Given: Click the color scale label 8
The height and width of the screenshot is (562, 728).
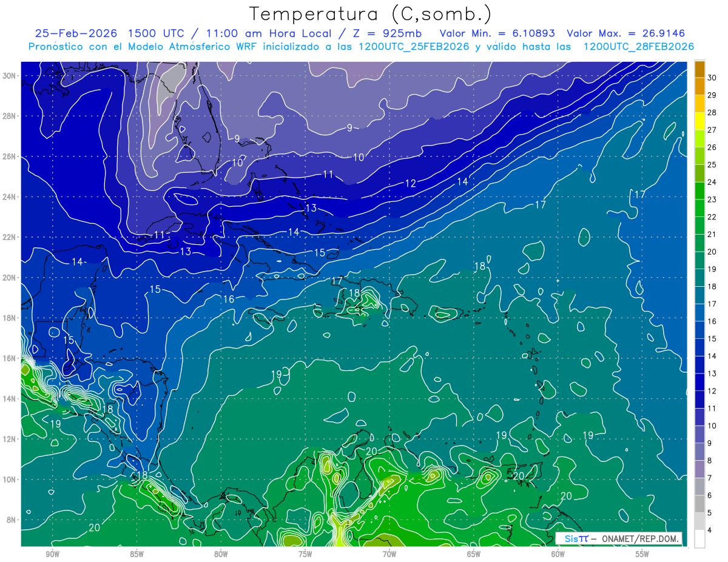Looking at the screenshot, I should point(710,461).
